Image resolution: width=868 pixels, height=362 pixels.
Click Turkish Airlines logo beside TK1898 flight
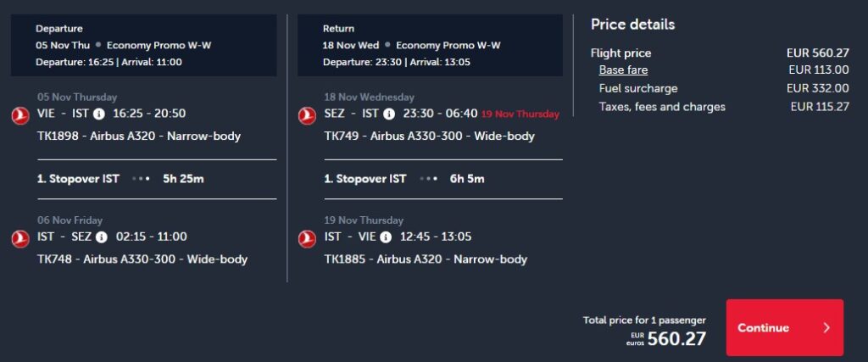click(x=19, y=114)
